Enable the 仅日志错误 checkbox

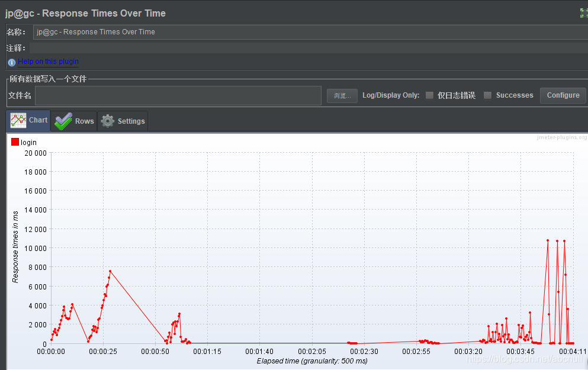429,95
